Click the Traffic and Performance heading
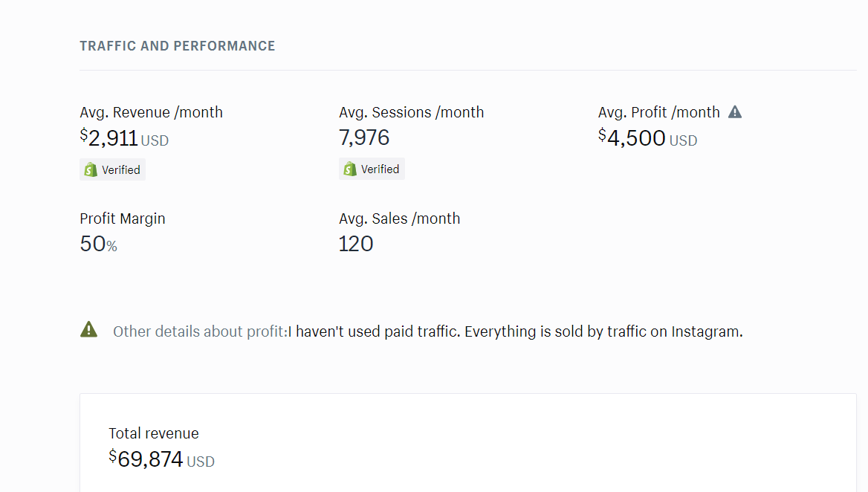The width and height of the screenshot is (868, 492). coord(177,46)
